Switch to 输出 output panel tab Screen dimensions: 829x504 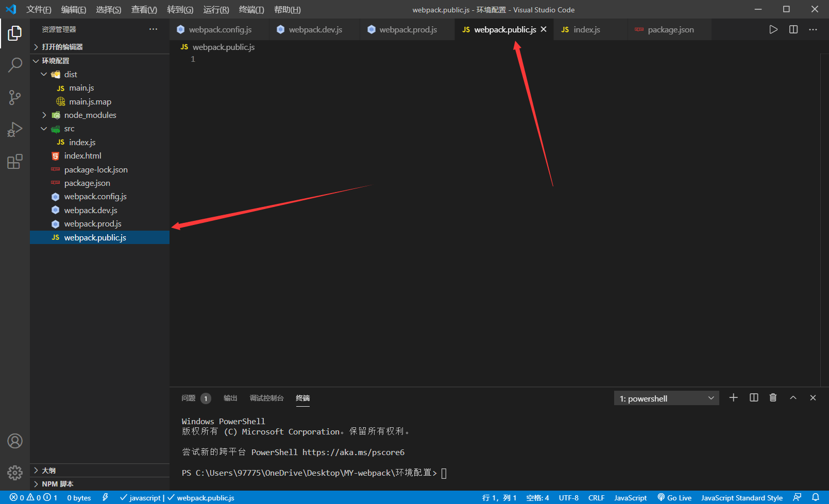click(x=230, y=398)
